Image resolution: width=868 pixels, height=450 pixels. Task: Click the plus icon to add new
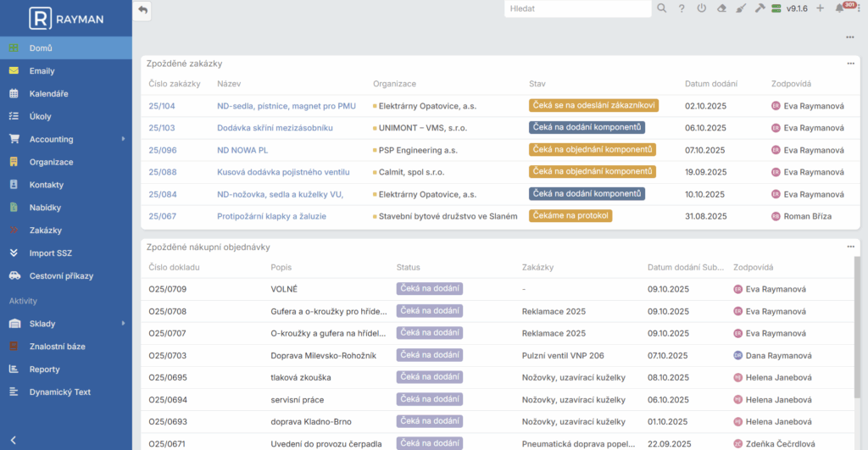(x=820, y=8)
